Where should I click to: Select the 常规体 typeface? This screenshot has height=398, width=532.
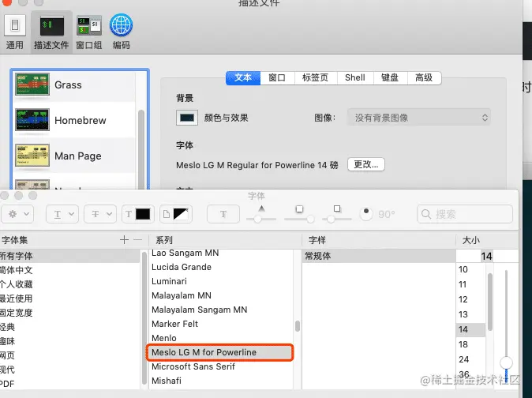tap(379, 256)
